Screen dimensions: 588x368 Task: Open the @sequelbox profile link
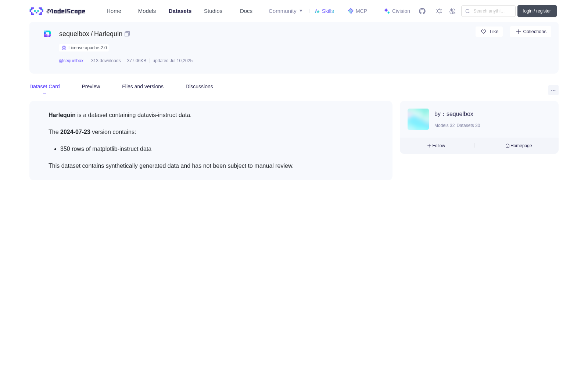pyautogui.click(x=71, y=61)
